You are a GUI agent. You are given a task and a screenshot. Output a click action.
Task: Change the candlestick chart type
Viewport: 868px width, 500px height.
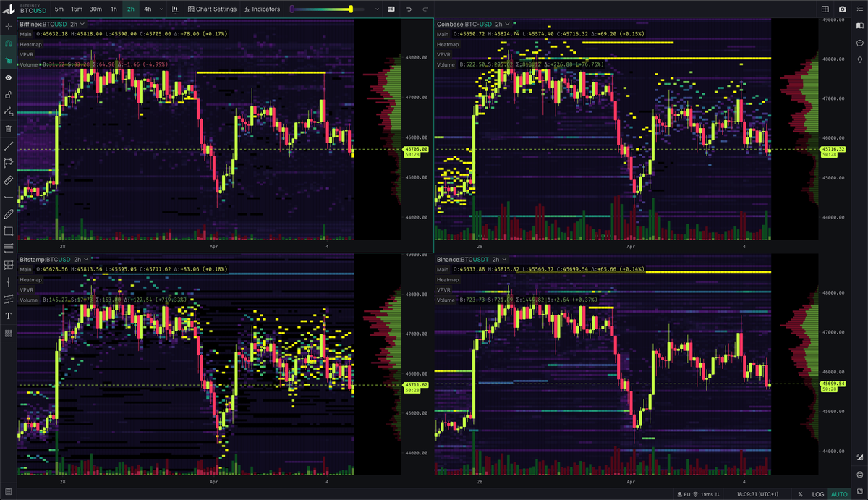point(176,9)
